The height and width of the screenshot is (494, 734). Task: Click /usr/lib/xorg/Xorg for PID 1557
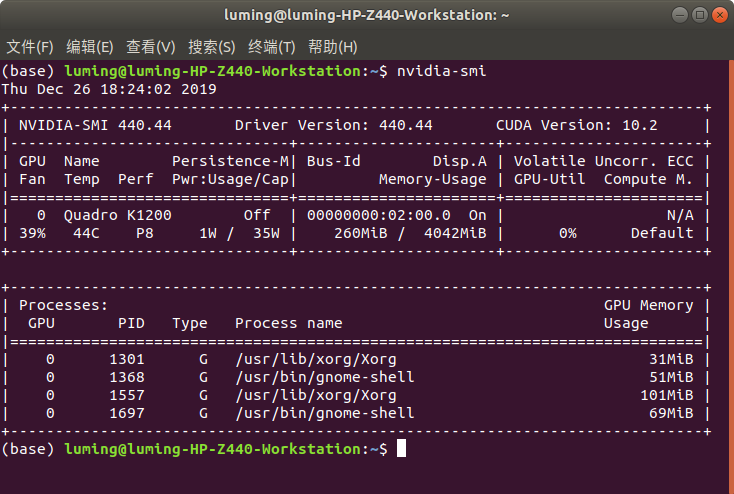coord(316,395)
